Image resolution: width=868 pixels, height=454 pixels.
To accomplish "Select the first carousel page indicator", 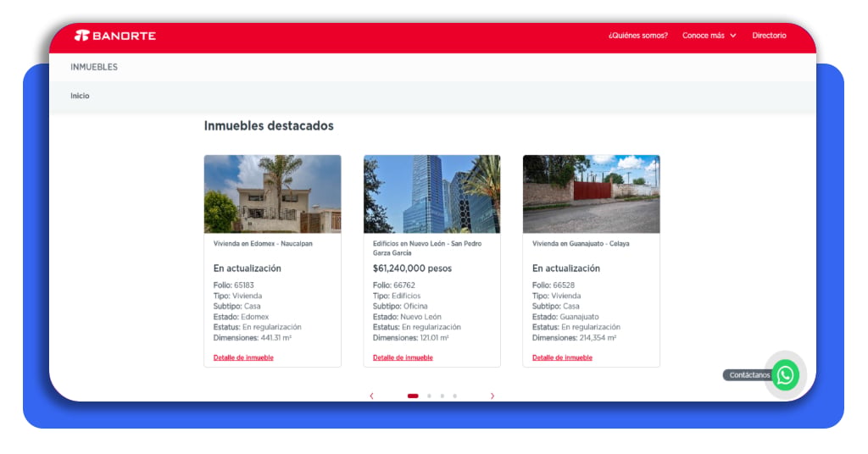I will click(413, 396).
